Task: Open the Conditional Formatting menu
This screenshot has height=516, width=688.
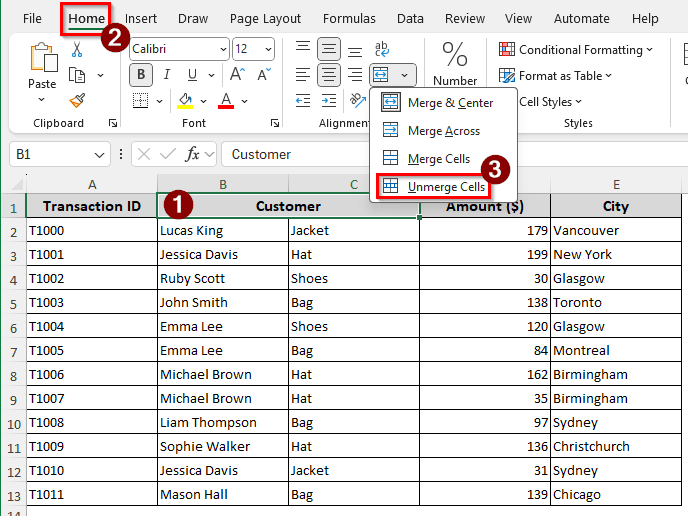Action: click(576, 50)
